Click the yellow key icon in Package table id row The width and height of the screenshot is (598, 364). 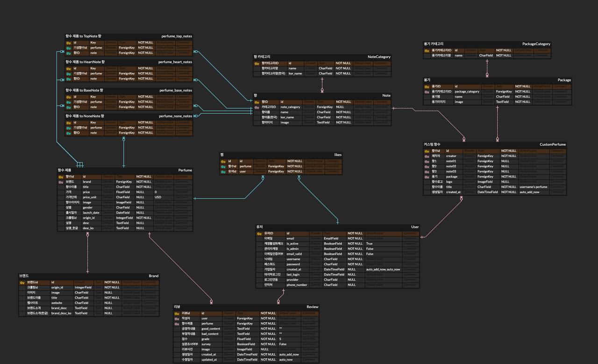pos(427,86)
